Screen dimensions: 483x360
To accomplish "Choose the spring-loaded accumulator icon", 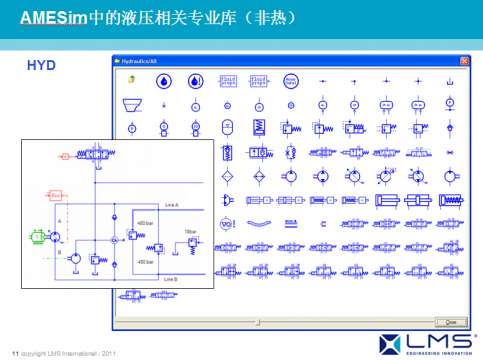I will coord(259,128).
